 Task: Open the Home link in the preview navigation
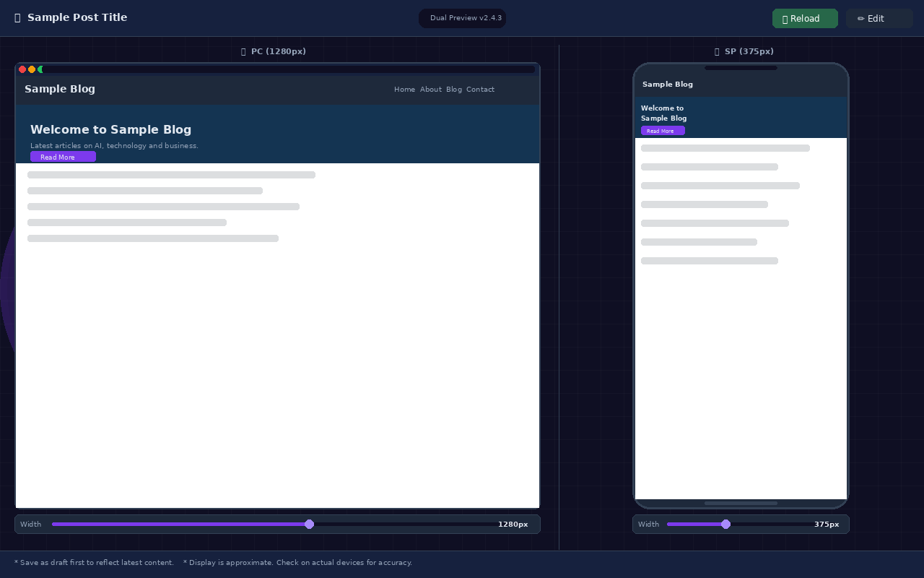click(x=404, y=89)
